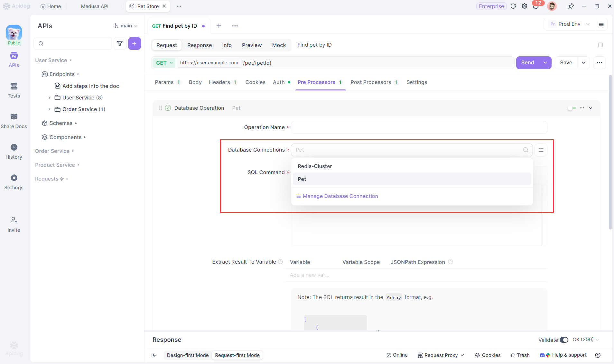Click the Pet Store project avatar

point(14,33)
